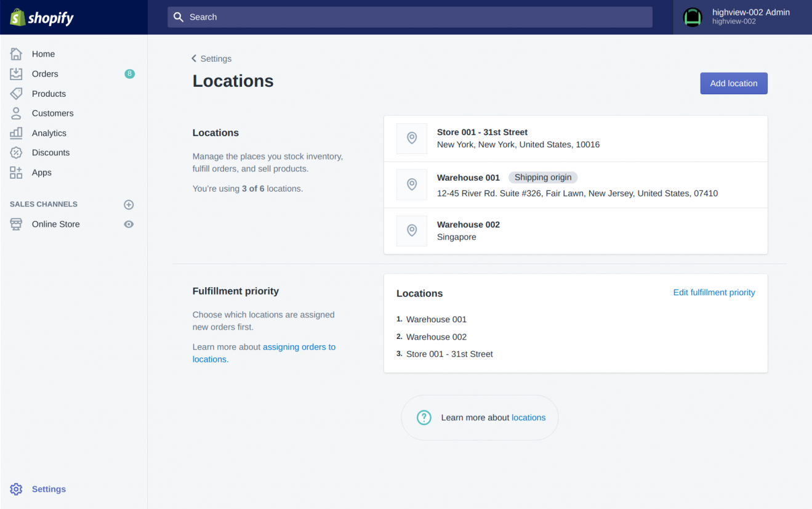Click into the Search field
This screenshot has height=509, width=812.
409,17
